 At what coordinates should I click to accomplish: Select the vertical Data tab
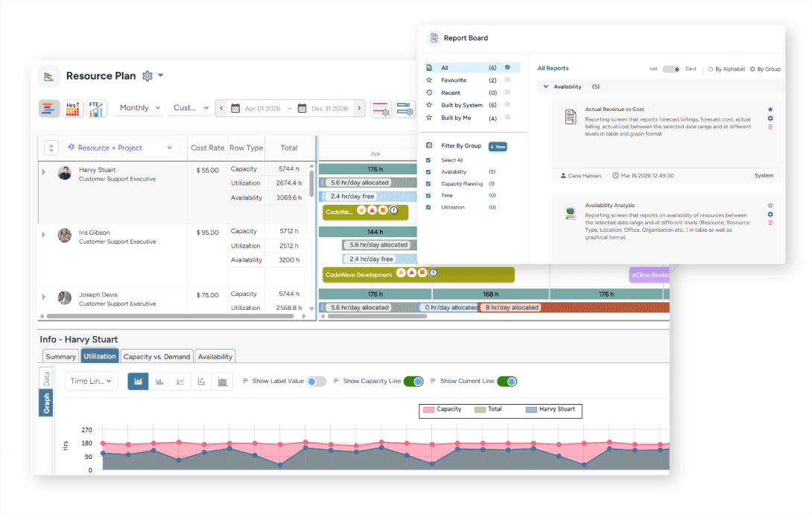[x=46, y=379]
